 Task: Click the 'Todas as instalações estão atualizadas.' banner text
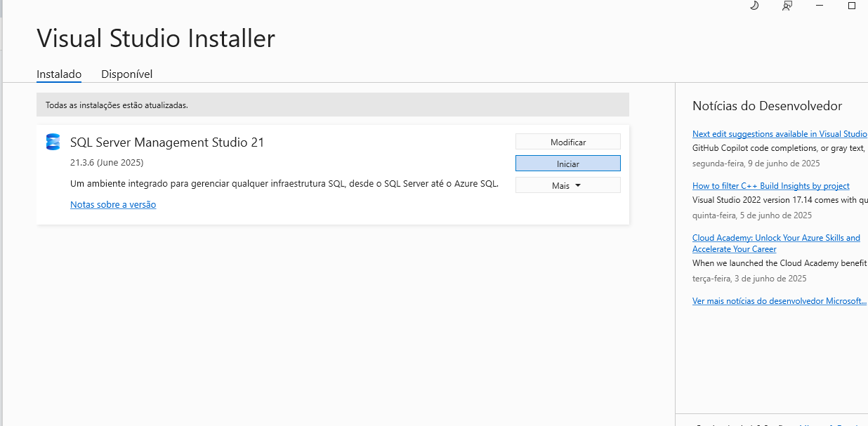click(x=117, y=105)
